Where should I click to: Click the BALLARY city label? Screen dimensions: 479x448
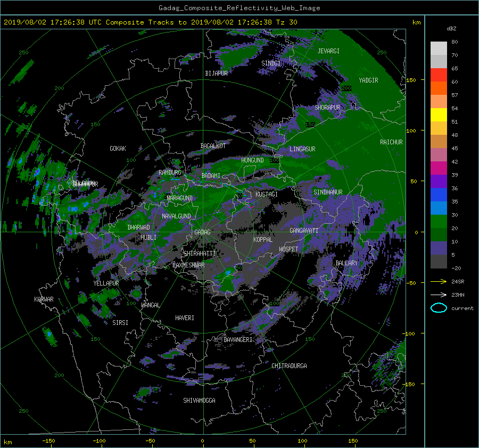pos(346,263)
